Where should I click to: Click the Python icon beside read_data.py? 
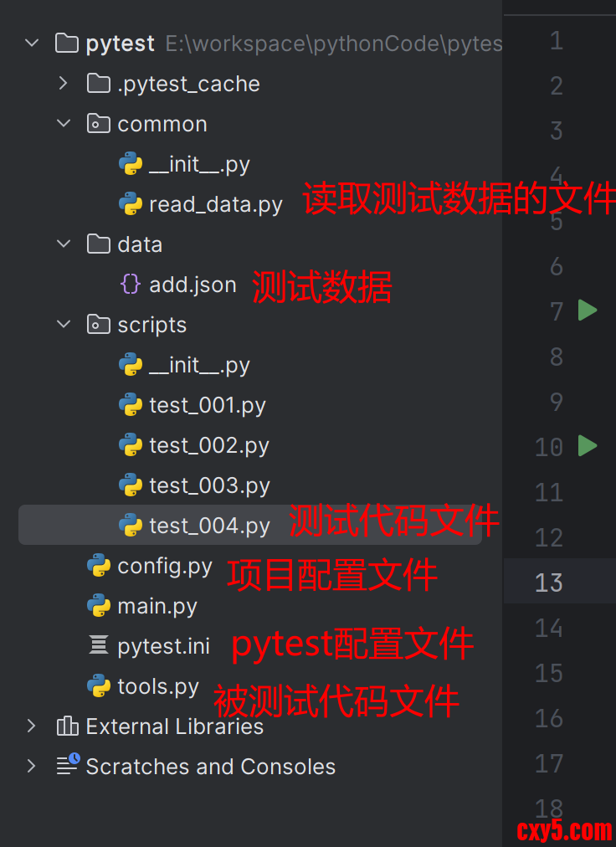click(131, 204)
